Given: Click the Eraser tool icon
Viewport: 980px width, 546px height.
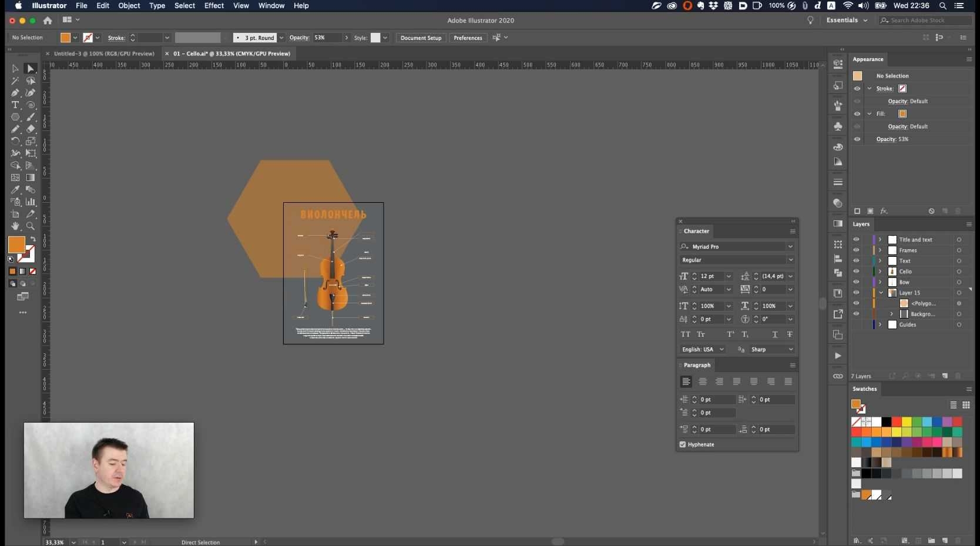Looking at the screenshot, I should (x=31, y=129).
